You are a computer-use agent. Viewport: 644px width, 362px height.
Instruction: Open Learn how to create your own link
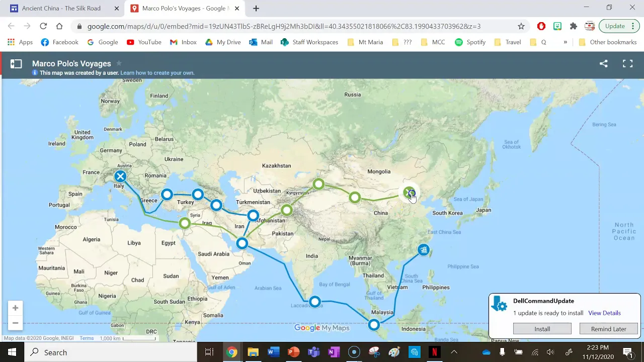pos(157,73)
